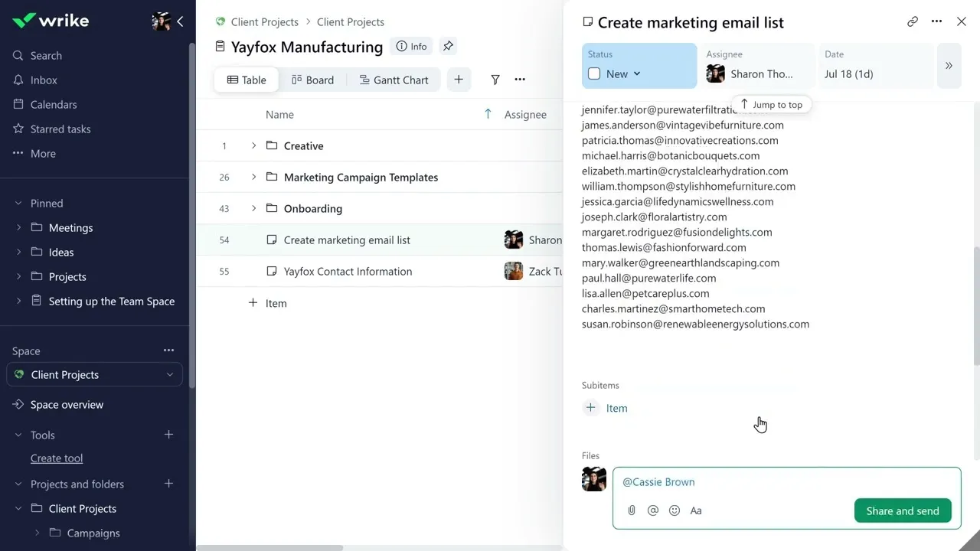
Task: Open the user profile avatar menu
Action: point(161,21)
